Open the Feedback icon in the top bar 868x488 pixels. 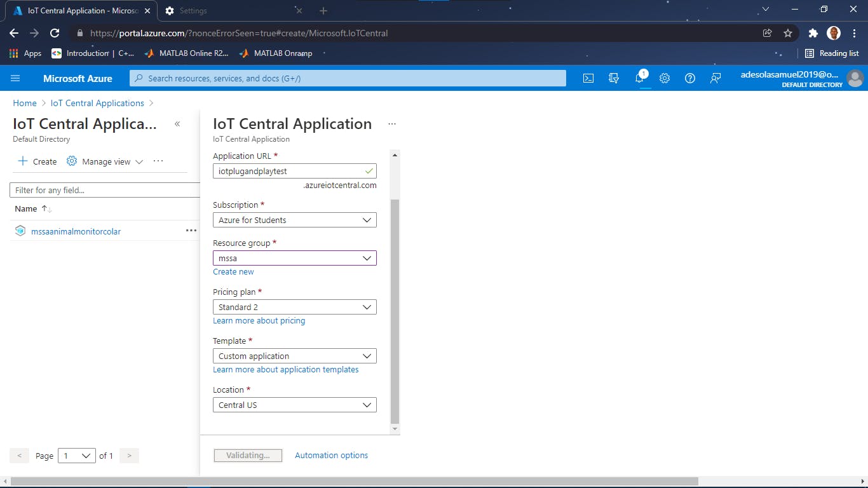715,78
